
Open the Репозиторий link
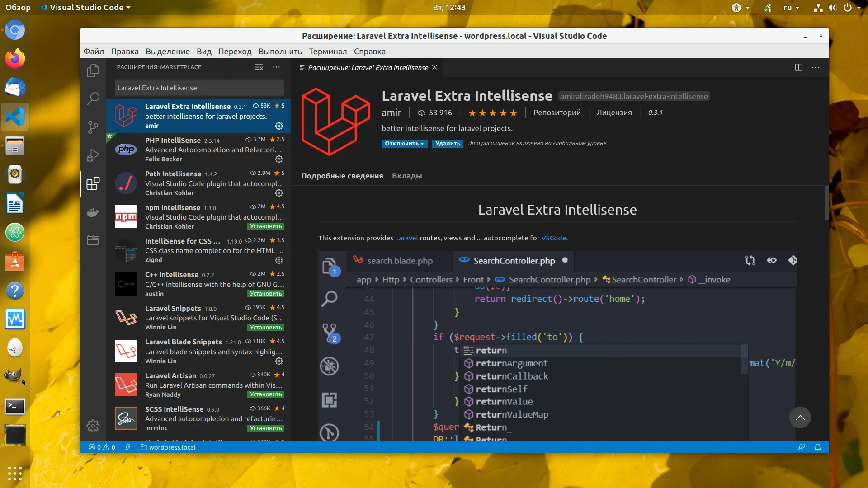pyautogui.click(x=557, y=113)
